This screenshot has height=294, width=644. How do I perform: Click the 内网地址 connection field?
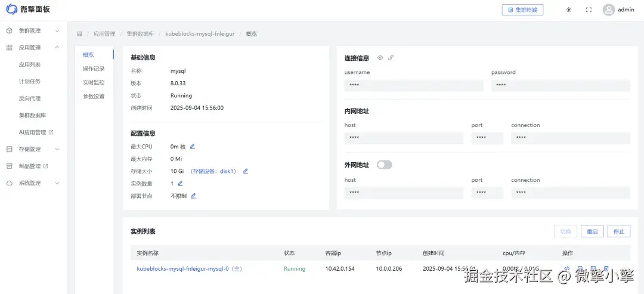tap(571, 138)
